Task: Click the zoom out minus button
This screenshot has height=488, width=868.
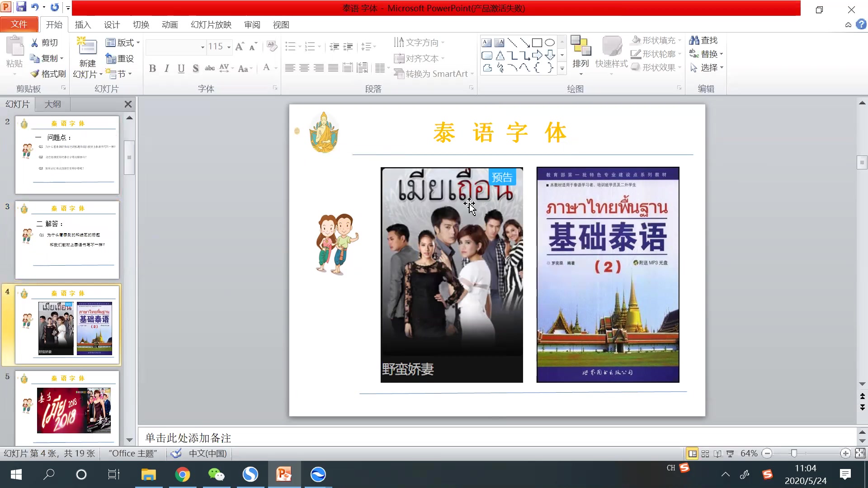Action: [767, 453]
